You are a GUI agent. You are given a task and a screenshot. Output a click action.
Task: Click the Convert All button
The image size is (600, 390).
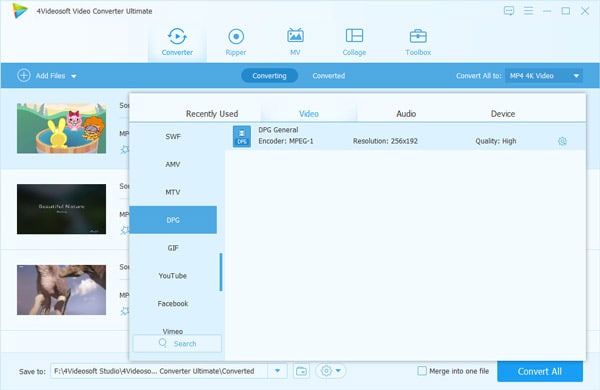[540, 371]
